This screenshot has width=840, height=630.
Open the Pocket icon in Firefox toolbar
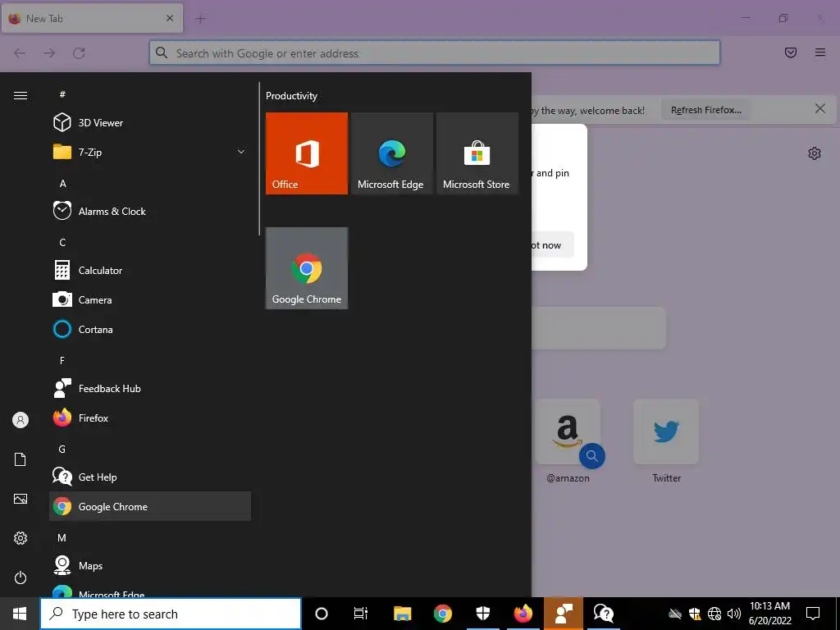791,52
